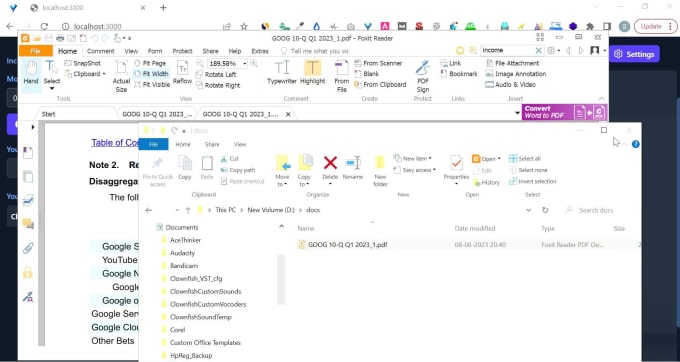Click the Settings button
680x362 pixels.
pyautogui.click(x=634, y=54)
